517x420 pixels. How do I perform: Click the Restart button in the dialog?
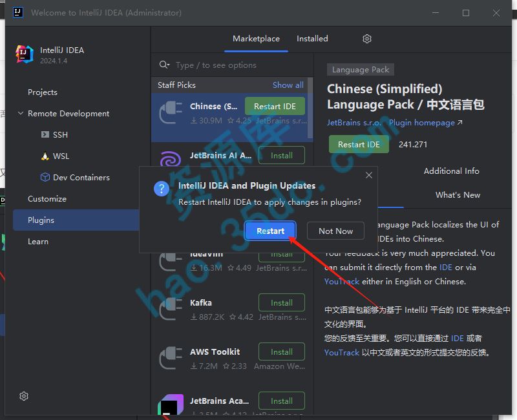click(270, 231)
